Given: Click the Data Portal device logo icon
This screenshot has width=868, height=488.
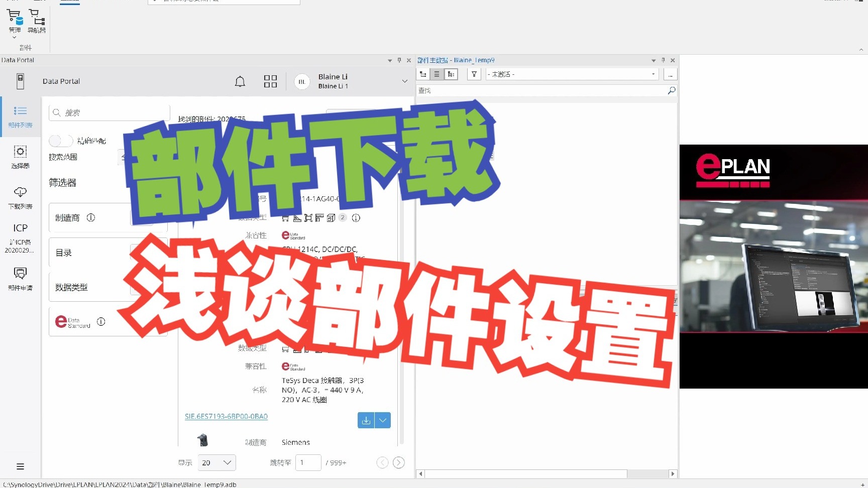Looking at the screenshot, I should tap(20, 81).
